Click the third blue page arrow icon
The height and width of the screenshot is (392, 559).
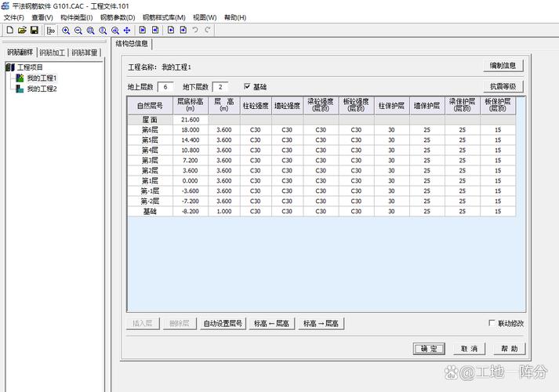tap(171, 31)
